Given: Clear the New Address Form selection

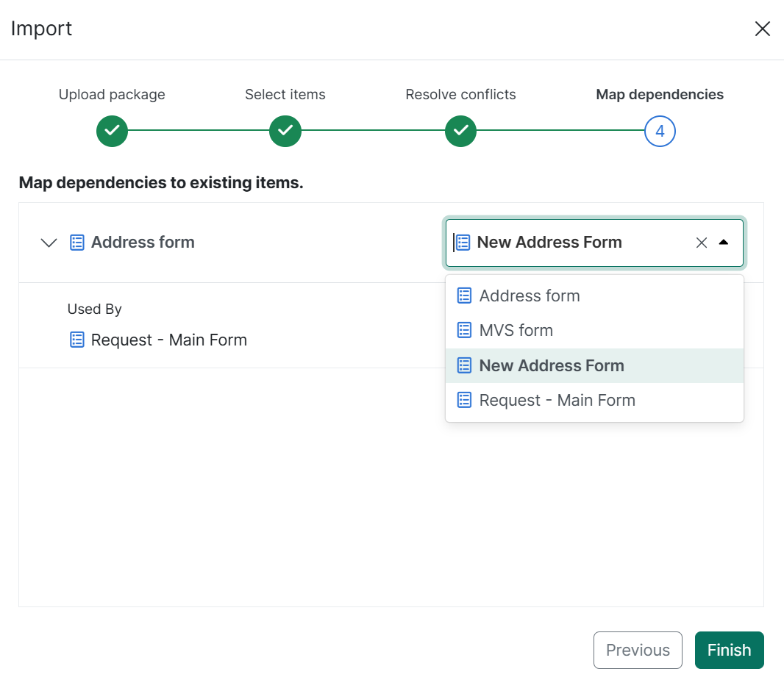Looking at the screenshot, I should coord(702,243).
